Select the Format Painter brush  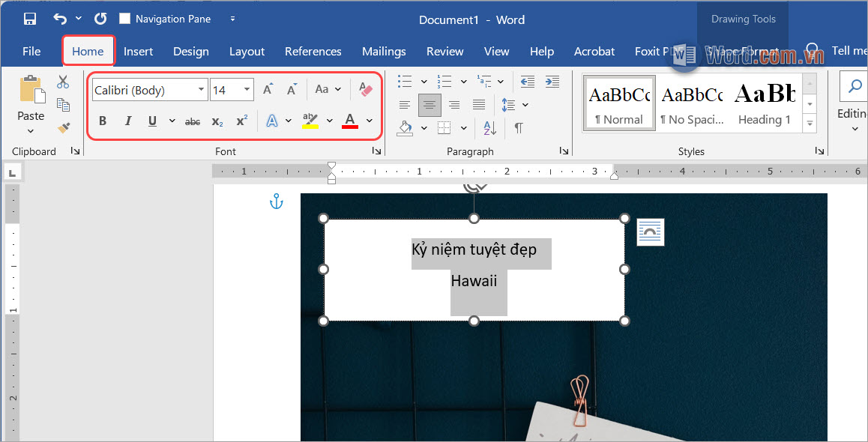[x=63, y=128]
